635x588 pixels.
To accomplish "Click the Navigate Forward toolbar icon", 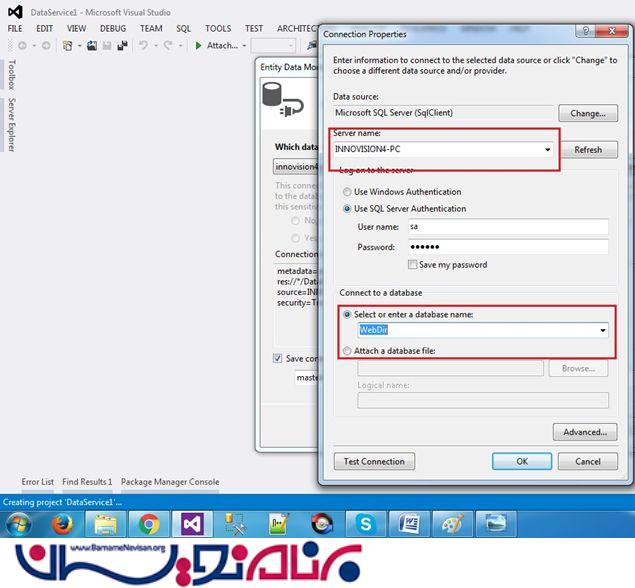I will pyautogui.click(x=46, y=46).
